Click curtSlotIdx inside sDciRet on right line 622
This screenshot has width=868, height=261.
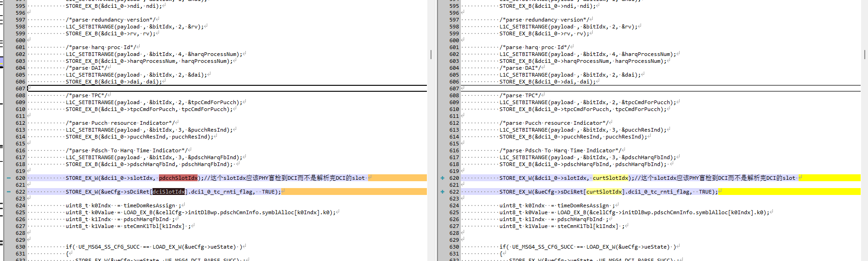602,192
